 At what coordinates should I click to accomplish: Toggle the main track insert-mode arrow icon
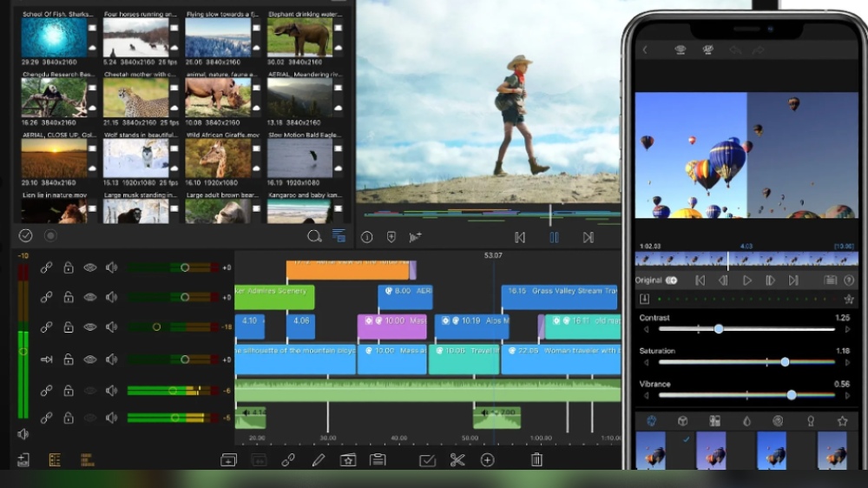[x=47, y=359]
